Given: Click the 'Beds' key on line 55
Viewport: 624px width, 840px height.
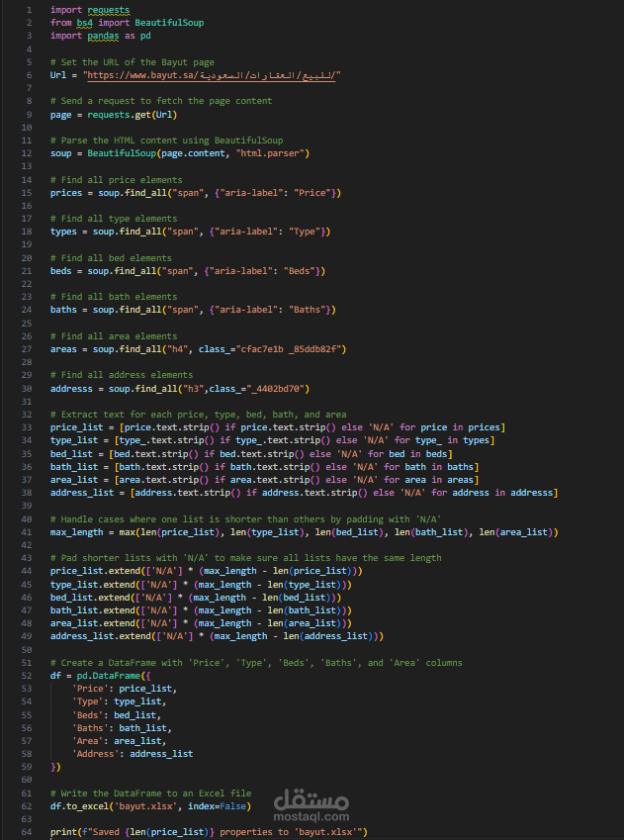Looking at the screenshot, I should coord(87,715).
